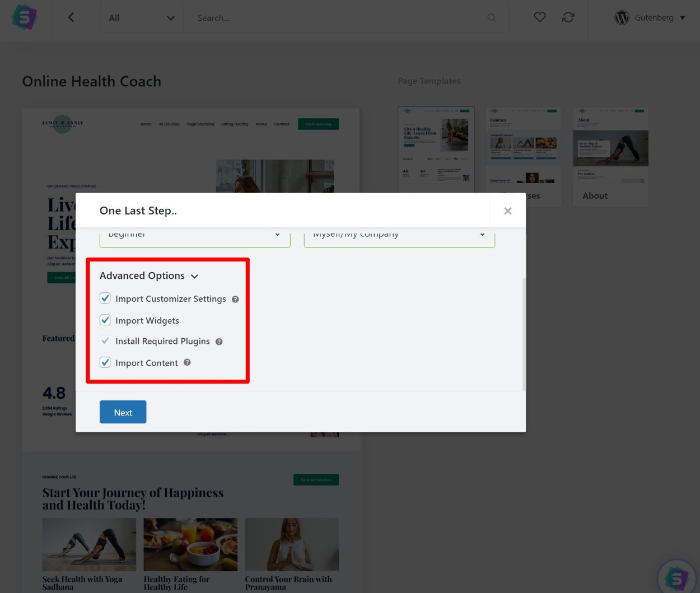
Task: Open favorites with the heart icon
Action: [x=540, y=17]
